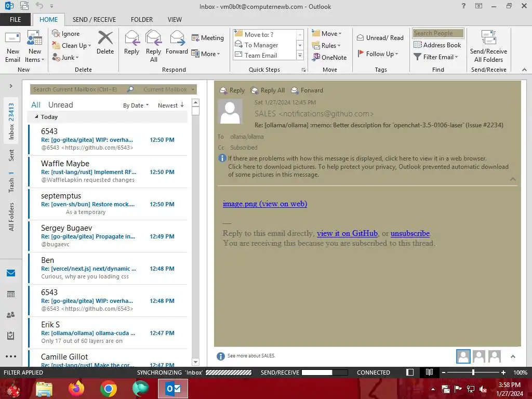Ignore the selected conversation
Image resolution: width=532 pixels, height=399 pixels.
point(66,34)
